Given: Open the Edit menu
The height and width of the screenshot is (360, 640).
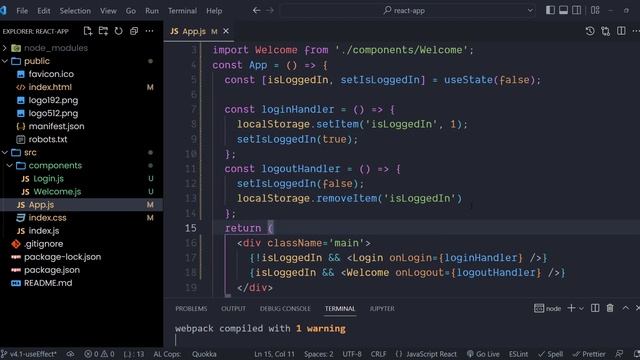Looking at the screenshot, I should point(44,11).
